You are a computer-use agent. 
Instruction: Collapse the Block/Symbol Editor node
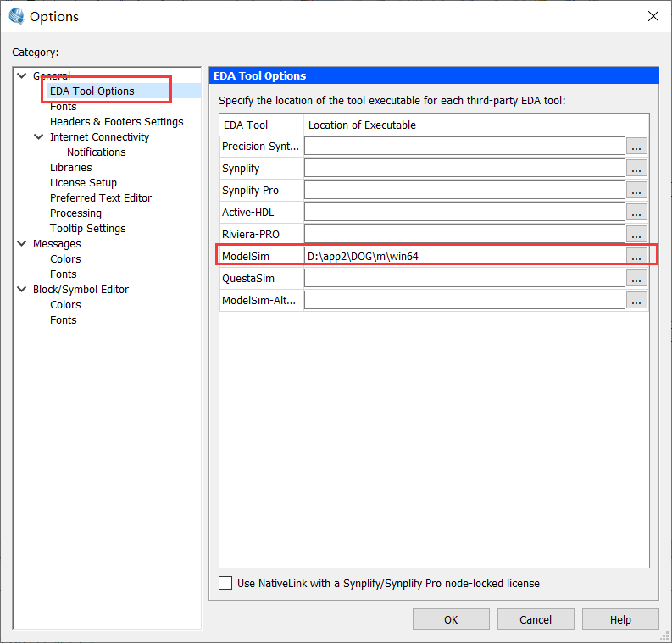tap(22, 289)
